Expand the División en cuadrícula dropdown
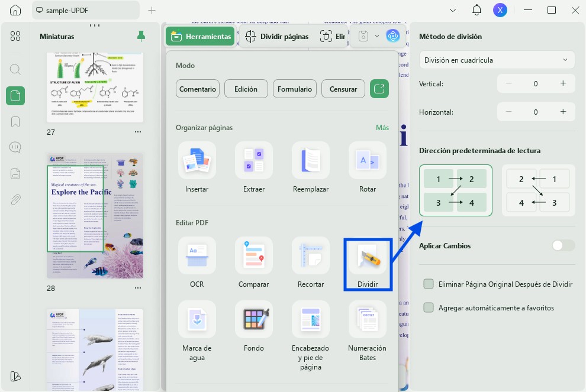 [497, 60]
